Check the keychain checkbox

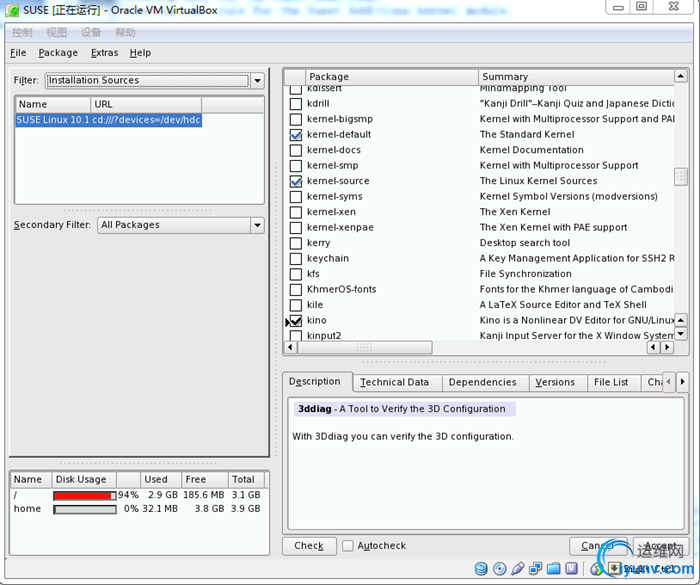coord(296,259)
